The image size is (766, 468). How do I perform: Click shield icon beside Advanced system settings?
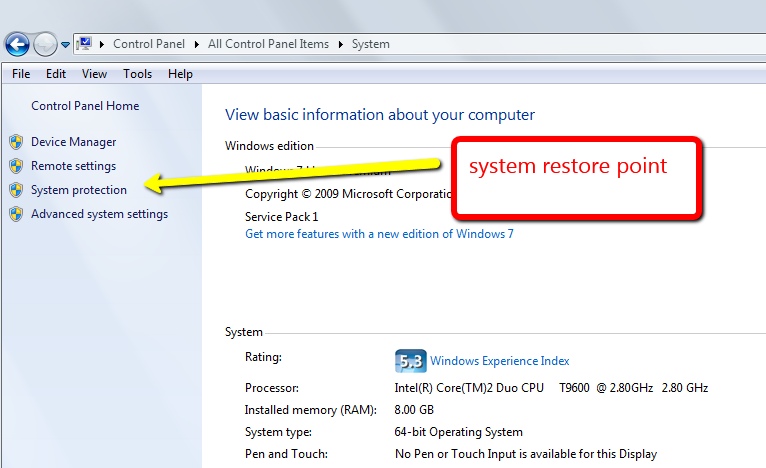(15, 214)
